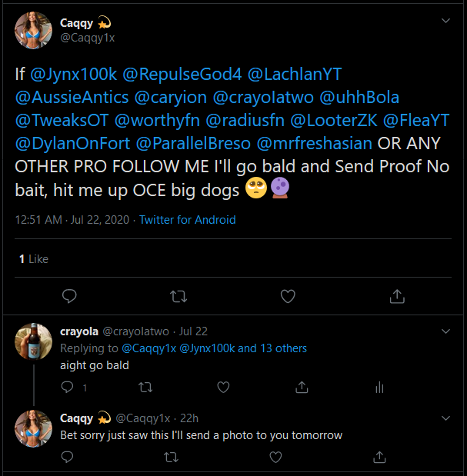Reply to crayola's 'aight go bald' tweet

[69, 388]
